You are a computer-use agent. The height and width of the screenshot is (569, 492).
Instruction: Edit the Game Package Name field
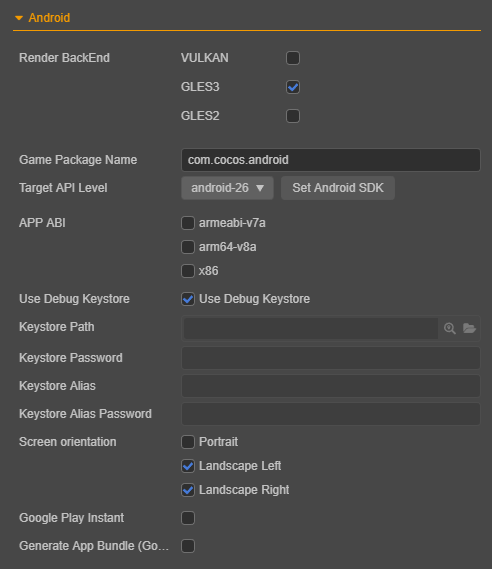331,160
